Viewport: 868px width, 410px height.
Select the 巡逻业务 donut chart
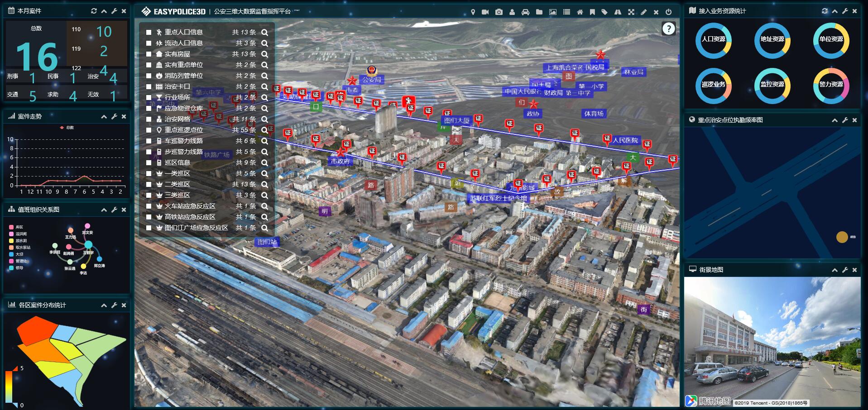click(x=714, y=86)
